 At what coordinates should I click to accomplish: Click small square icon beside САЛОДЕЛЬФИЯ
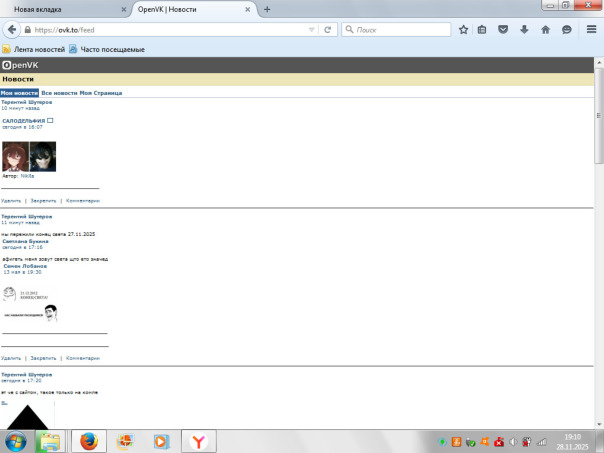point(50,121)
